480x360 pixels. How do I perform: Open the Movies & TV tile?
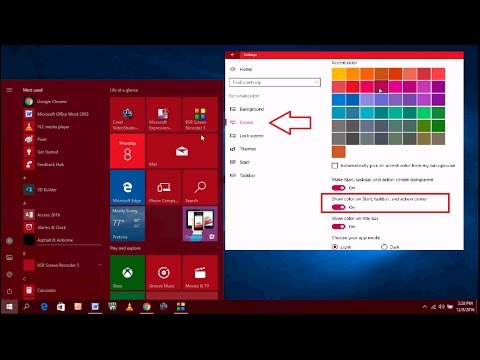(x=200, y=273)
